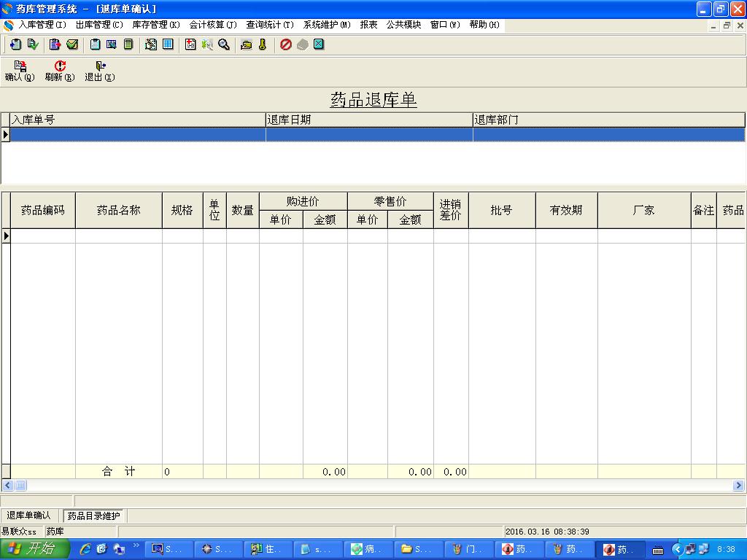Click the 厂家 column header

tap(644, 211)
